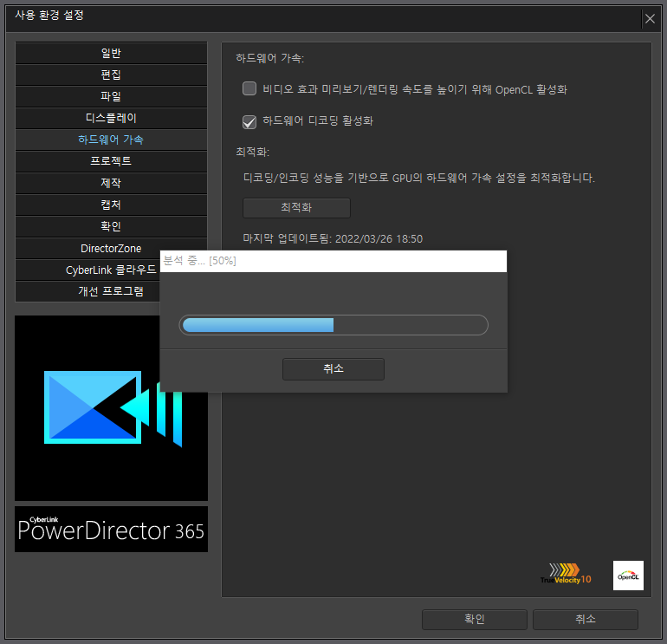Select the 하드웨어 가속 category
This screenshot has width=667, height=644.
point(111,140)
